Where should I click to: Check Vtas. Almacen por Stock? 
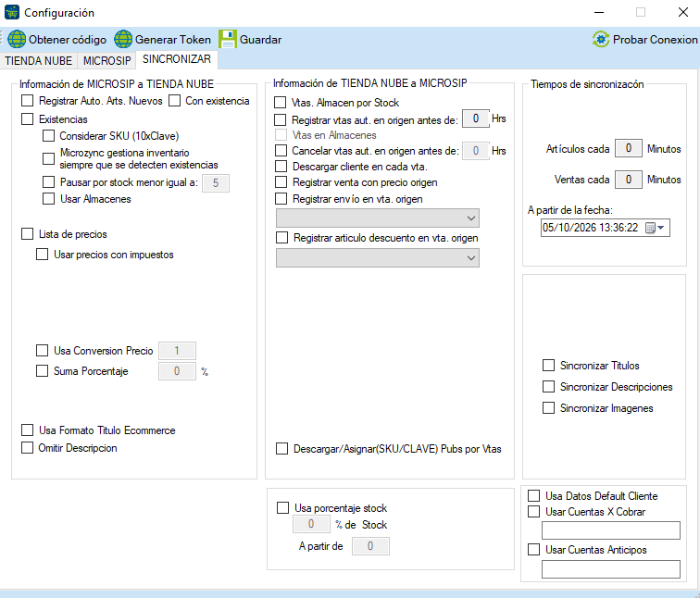coord(281,103)
